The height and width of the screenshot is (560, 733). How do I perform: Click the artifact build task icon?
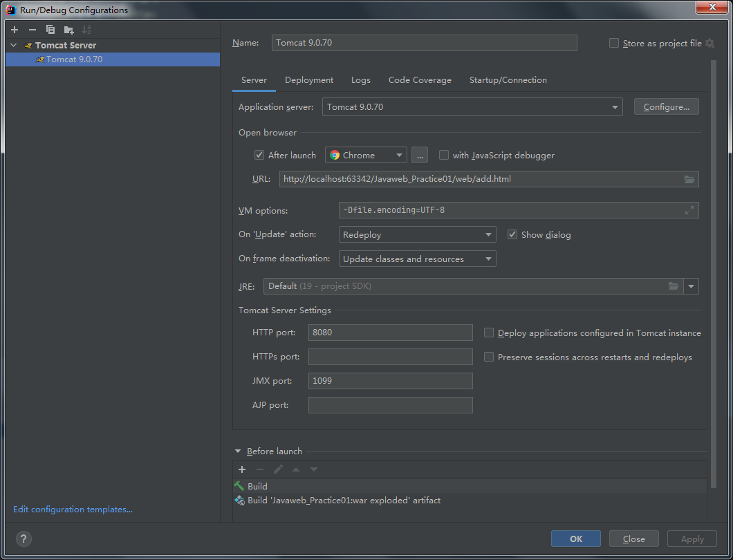(x=239, y=501)
